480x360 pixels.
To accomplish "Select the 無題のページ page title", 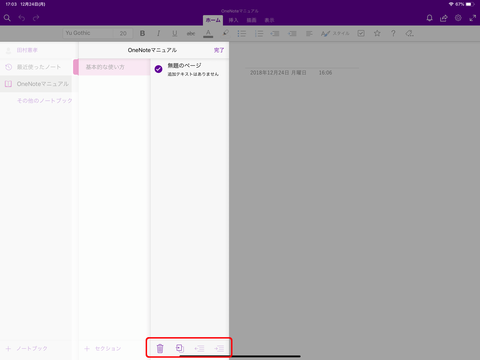I will [184, 65].
